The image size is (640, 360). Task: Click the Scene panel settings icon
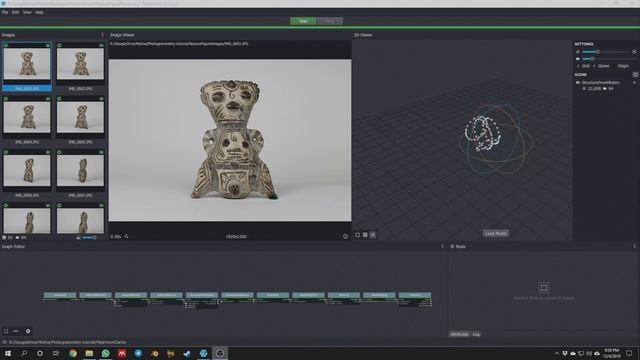(635, 75)
